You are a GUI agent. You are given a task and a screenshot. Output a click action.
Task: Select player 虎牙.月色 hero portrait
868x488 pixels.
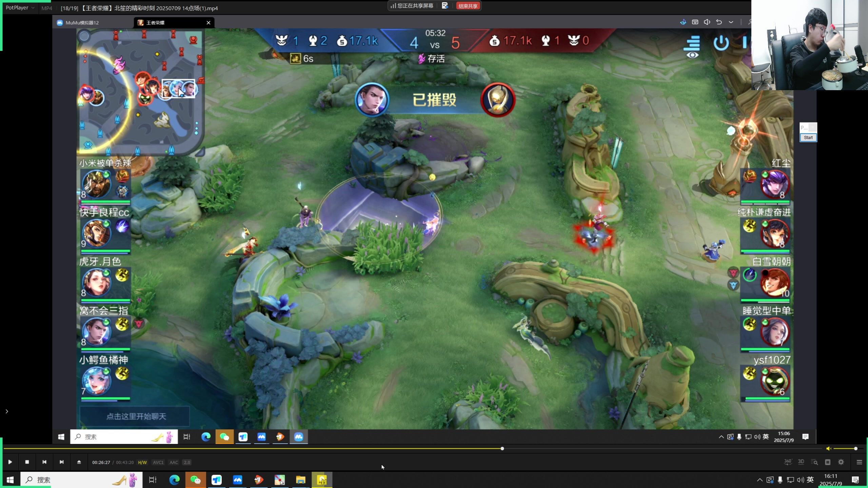click(x=97, y=282)
